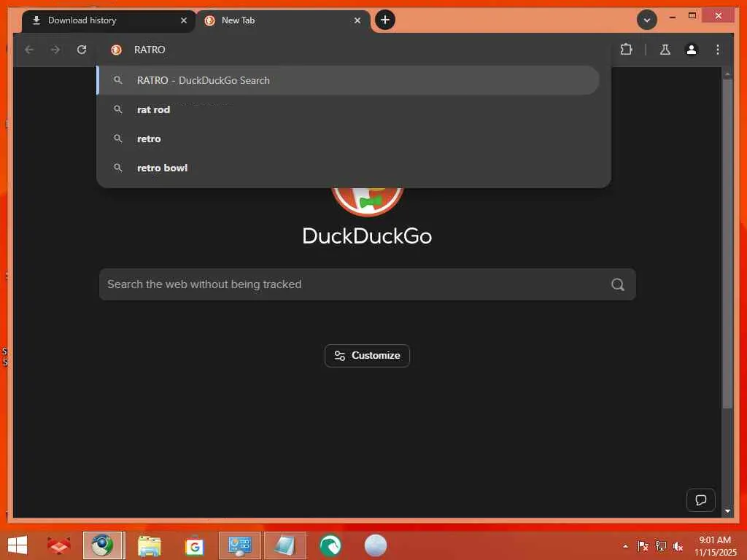Open the feedback chat bubble icon

[700, 500]
